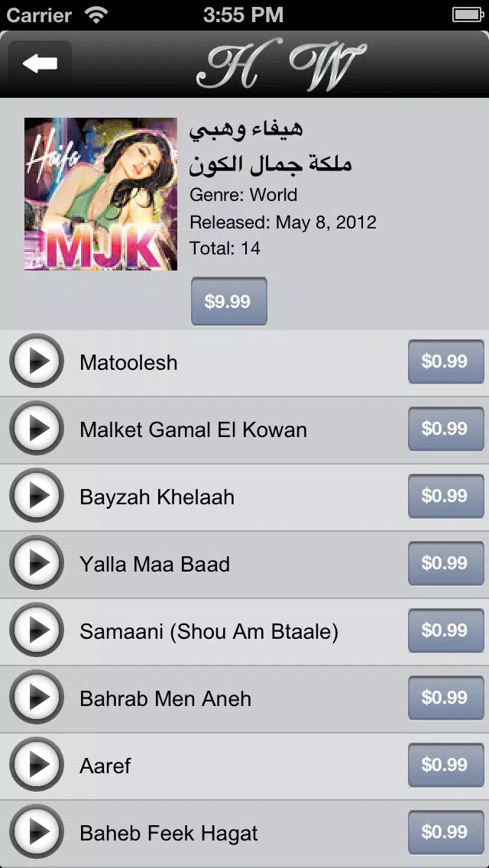Buy Bayzah Khelaah for $0.99

click(x=445, y=496)
